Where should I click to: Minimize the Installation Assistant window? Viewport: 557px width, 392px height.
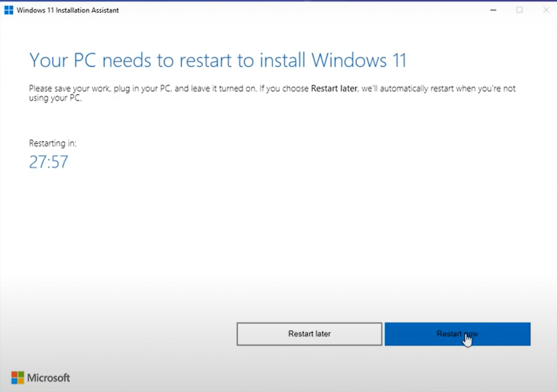pos(493,10)
